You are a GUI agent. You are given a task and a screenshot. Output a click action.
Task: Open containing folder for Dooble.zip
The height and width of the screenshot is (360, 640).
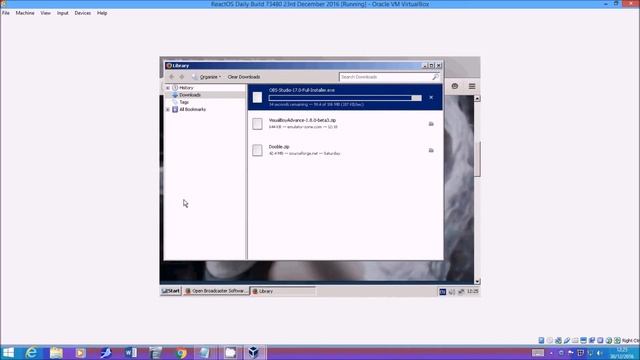click(431, 150)
